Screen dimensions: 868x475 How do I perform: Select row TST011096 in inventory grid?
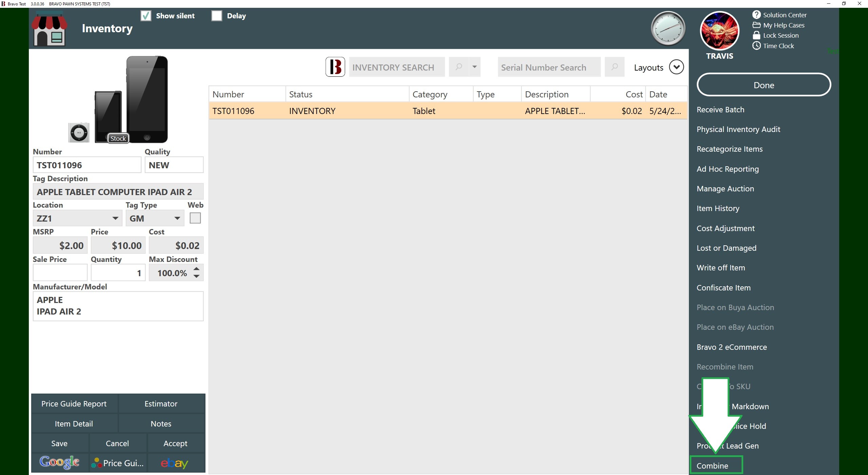coord(448,111)
